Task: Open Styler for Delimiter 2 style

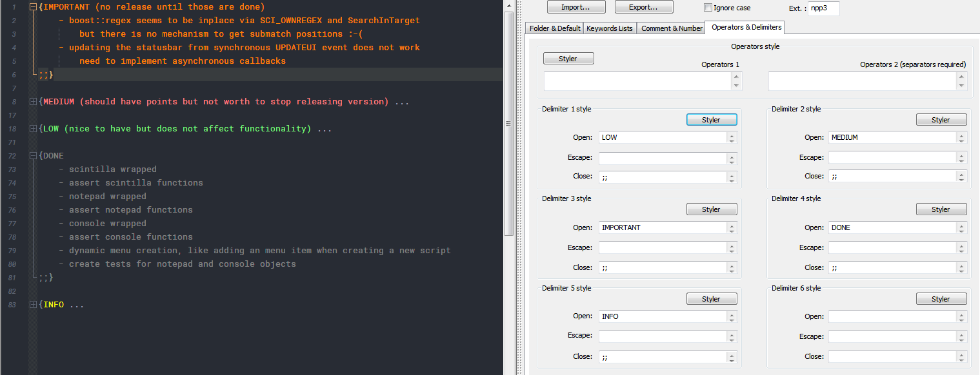Action: click(x=941, y=120)
